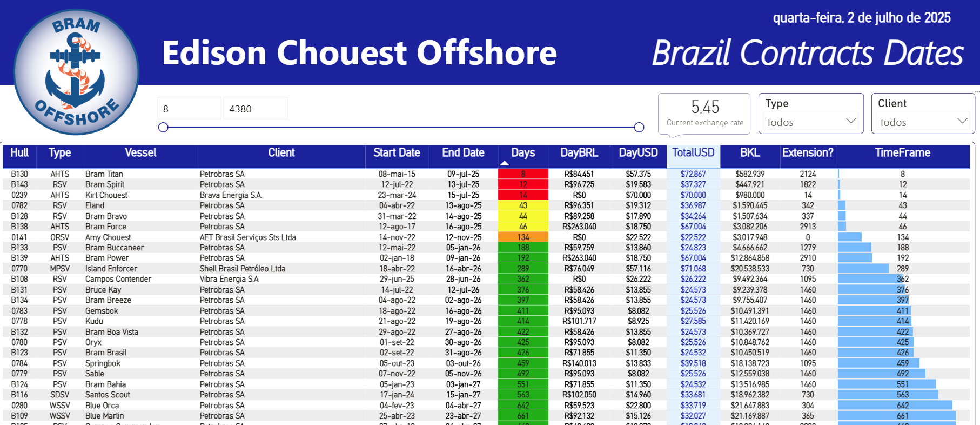Select the Blue Orca vessel cell
Screen dimensions: 980x425
point(102,406)
